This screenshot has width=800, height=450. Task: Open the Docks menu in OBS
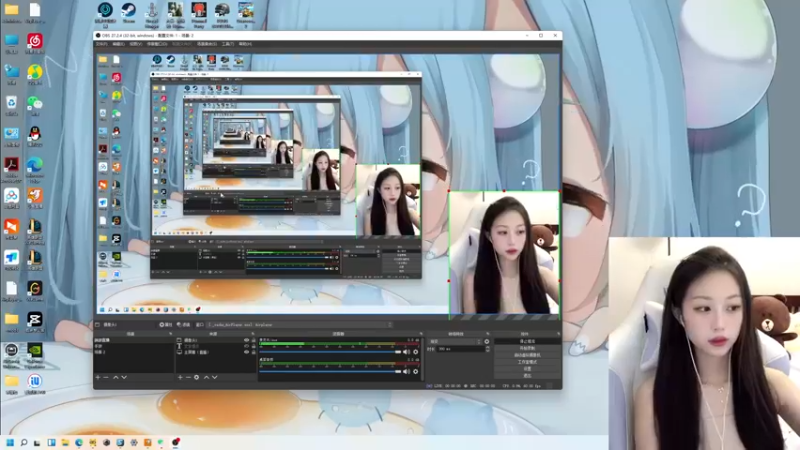pos(157,44)
